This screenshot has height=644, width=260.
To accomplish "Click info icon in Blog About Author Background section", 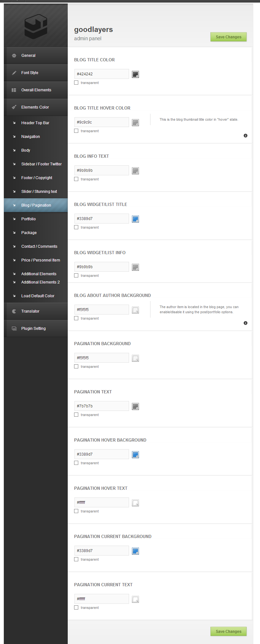I will [245, 323].
